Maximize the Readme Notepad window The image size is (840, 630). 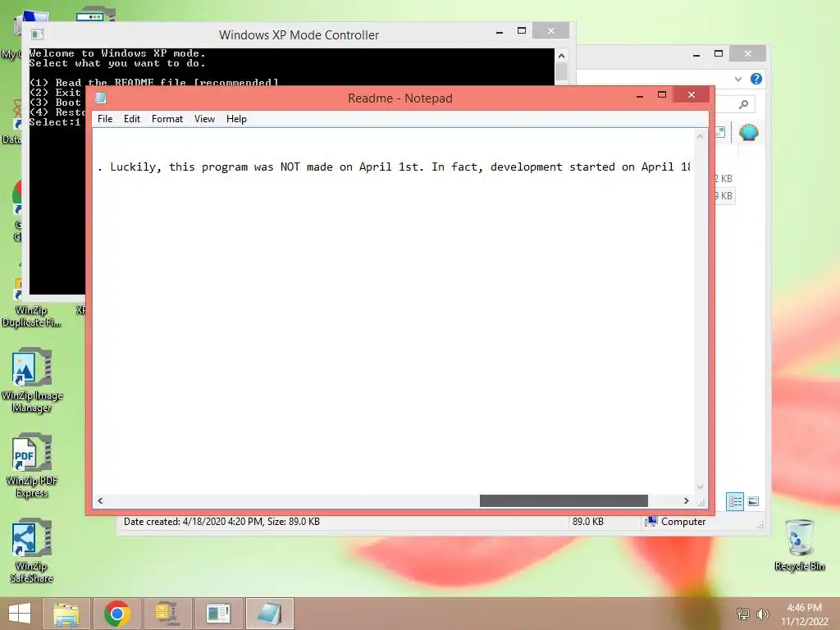[662, 95]
